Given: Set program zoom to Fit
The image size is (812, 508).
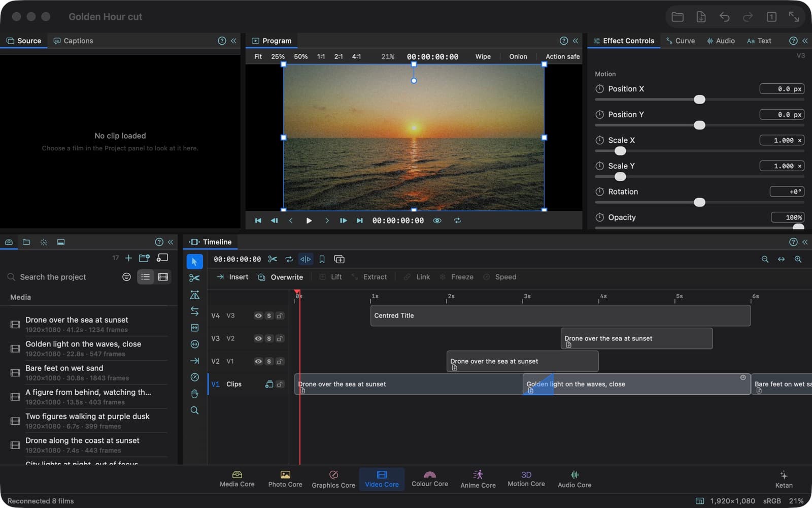Looking at the screenshot, I should click(258, 56).
